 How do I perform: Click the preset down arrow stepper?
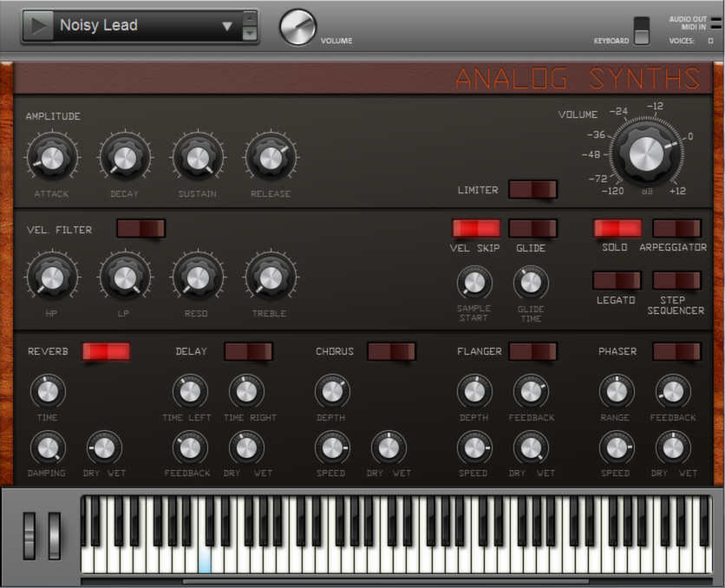pyautogui.click(x=251, y=34)
